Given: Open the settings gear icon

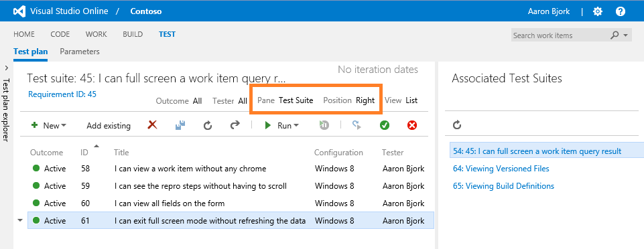Looking at the screenshot, I should (598, 11).
